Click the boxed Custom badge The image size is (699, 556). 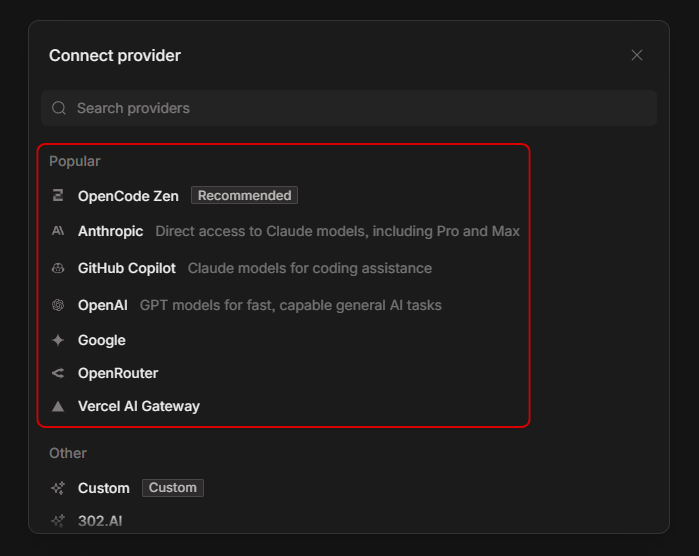[x=173, y=488]
